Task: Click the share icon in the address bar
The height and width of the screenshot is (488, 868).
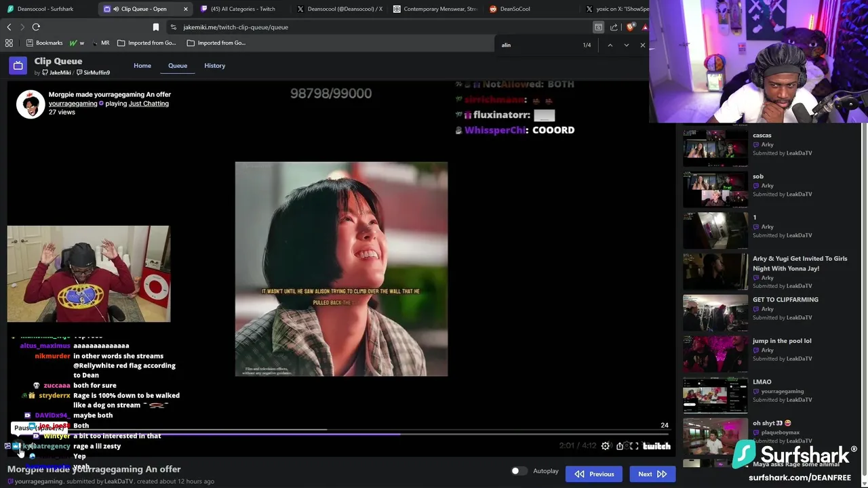Action: [x=614, y=27]
